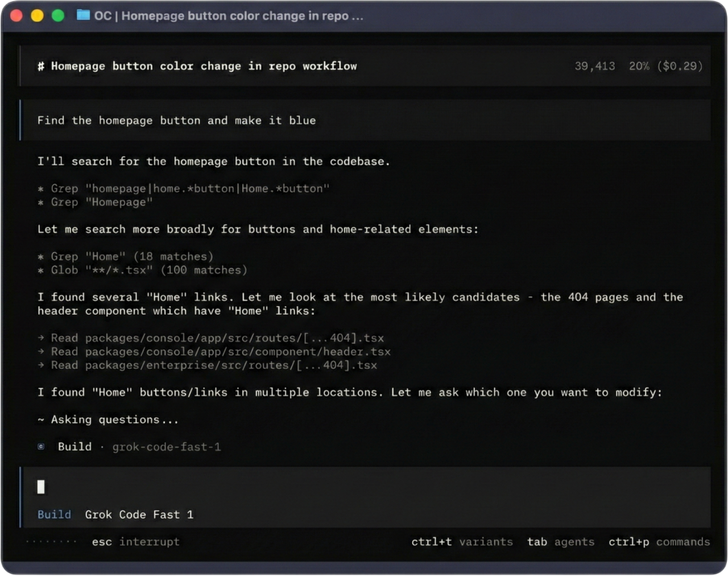Click the Build agent badge icon beside grok-code-fast-1

[40, 447]
